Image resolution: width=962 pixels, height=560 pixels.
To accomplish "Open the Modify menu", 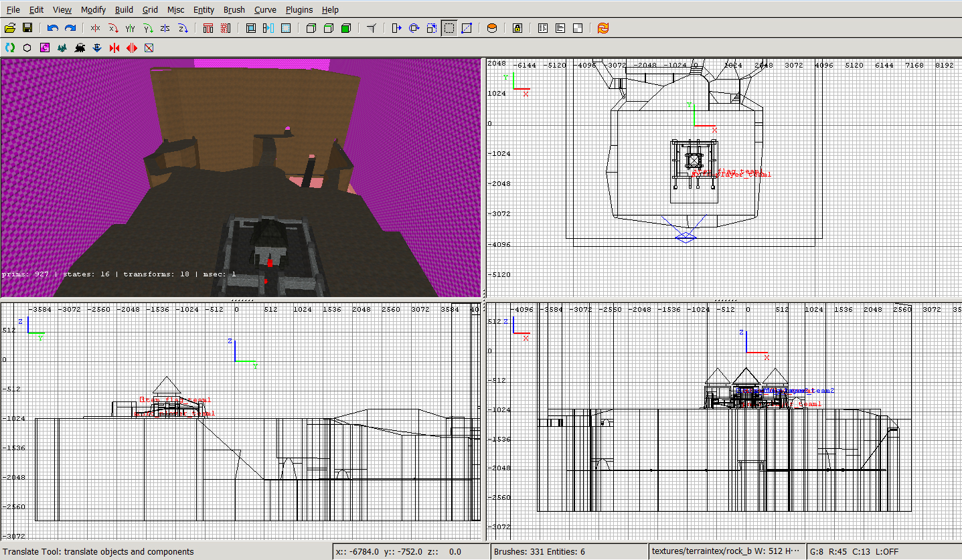I will coord(93,10).
